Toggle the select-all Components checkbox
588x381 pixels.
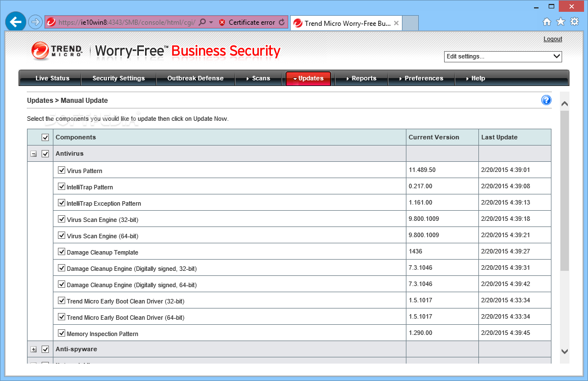46,137
